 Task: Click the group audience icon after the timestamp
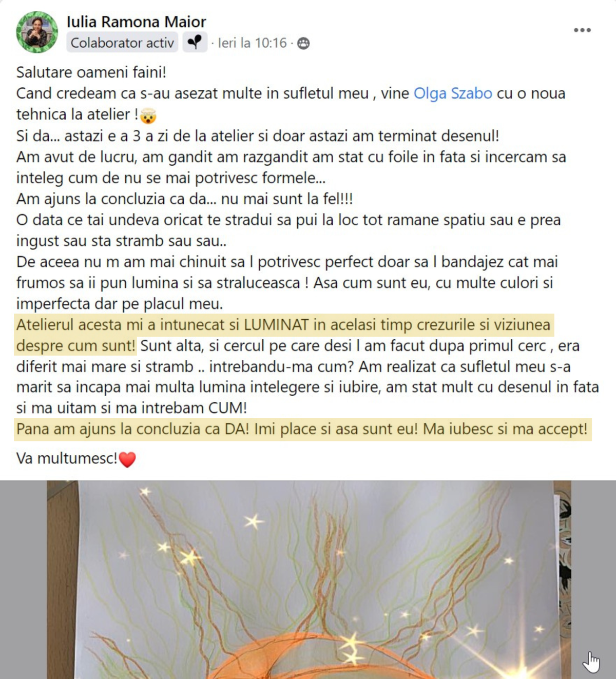click(x=303, y=43)
